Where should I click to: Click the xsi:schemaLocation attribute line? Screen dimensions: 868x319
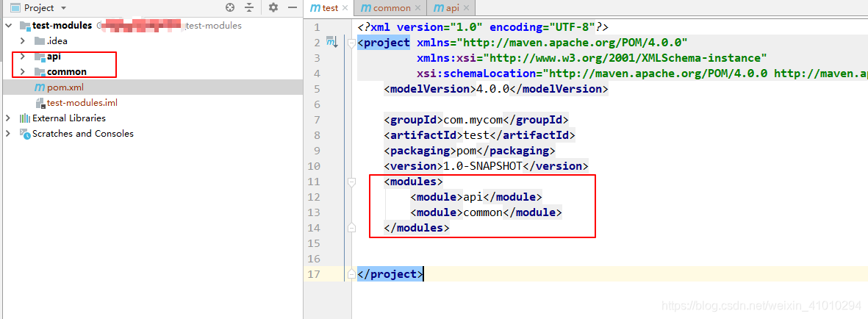642,73
